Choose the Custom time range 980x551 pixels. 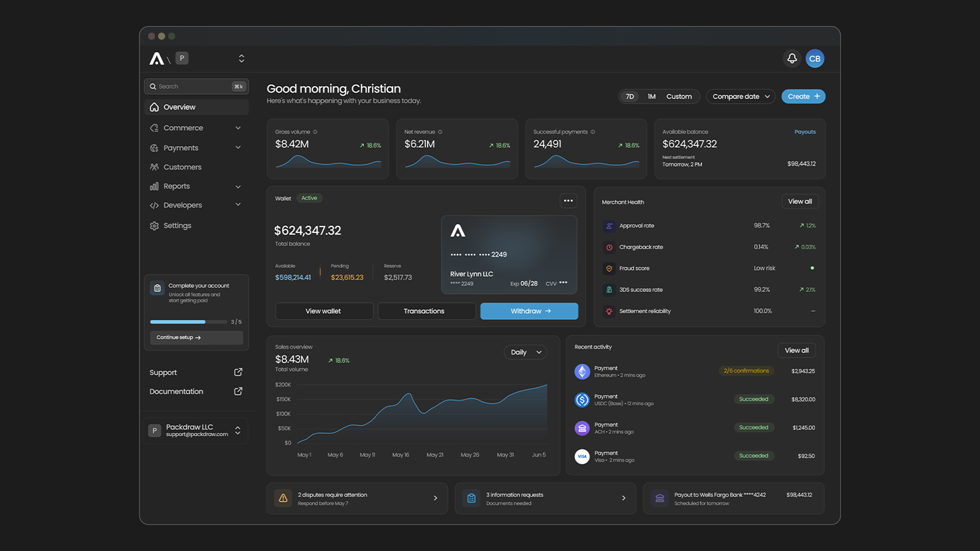(x=679, y=96)
